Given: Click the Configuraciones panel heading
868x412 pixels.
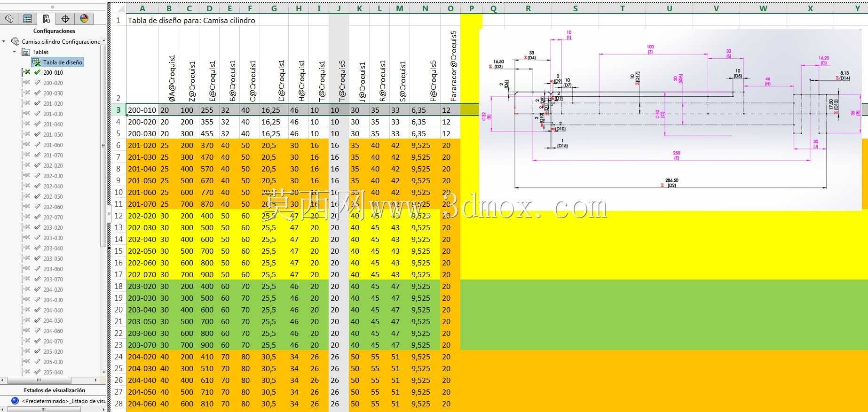Looking at the screenshot, I should pyautogui.click(x=54, y=31).
